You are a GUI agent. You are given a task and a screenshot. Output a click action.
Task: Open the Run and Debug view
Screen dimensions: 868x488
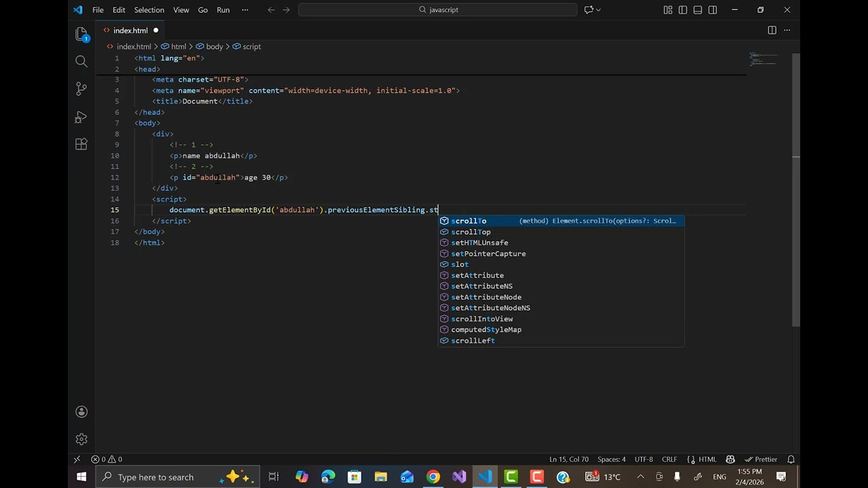pos(81,117)
